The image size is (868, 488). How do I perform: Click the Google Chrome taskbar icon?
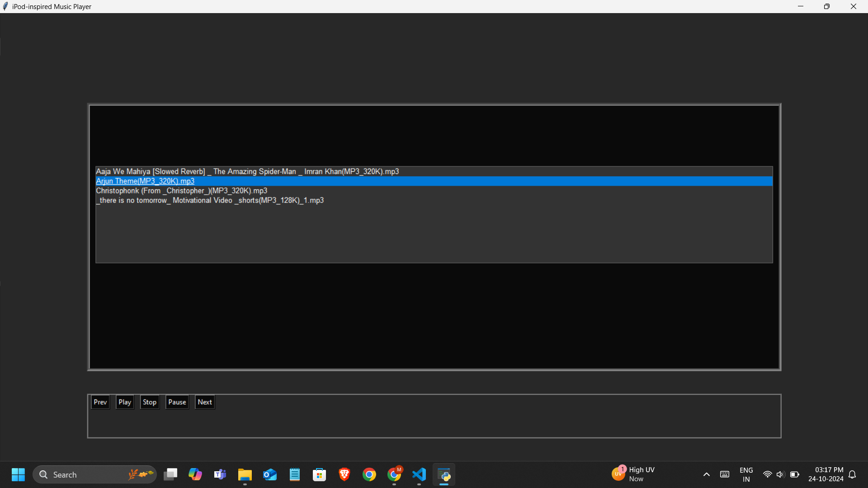pyautogui.click(x=369, y=474)
